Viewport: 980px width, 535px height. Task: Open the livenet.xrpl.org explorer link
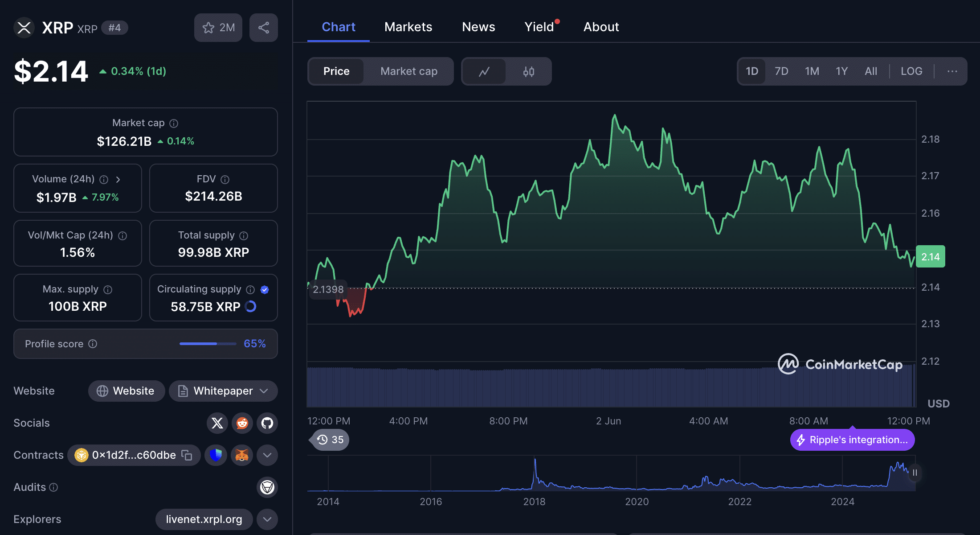click(204, 519)
